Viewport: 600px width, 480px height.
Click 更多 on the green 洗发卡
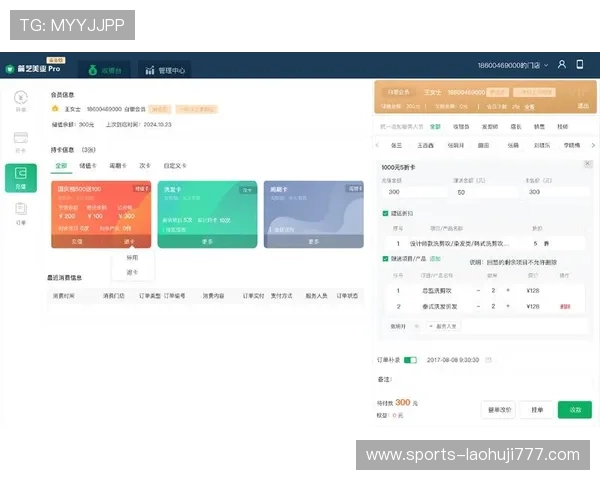207,242
